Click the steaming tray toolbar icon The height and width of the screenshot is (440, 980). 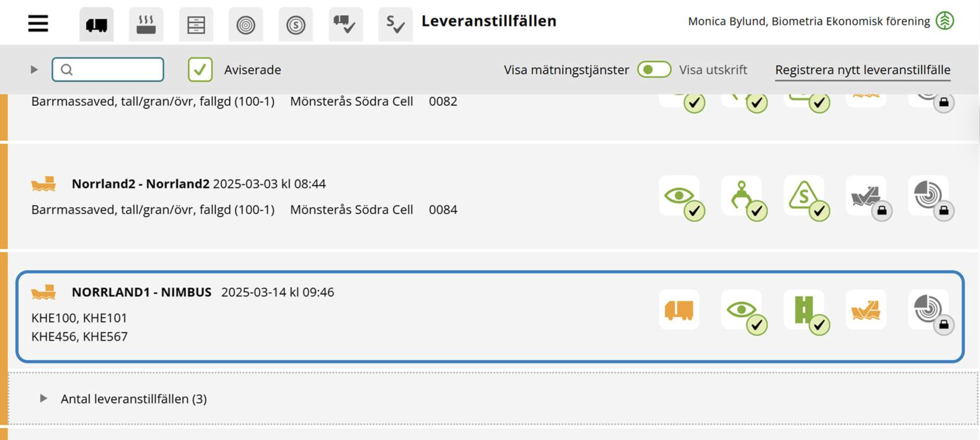click(x=146, y=24)
